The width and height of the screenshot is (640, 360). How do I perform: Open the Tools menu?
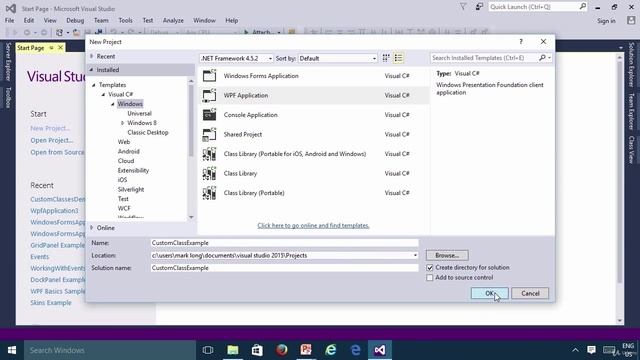[125, 20]
